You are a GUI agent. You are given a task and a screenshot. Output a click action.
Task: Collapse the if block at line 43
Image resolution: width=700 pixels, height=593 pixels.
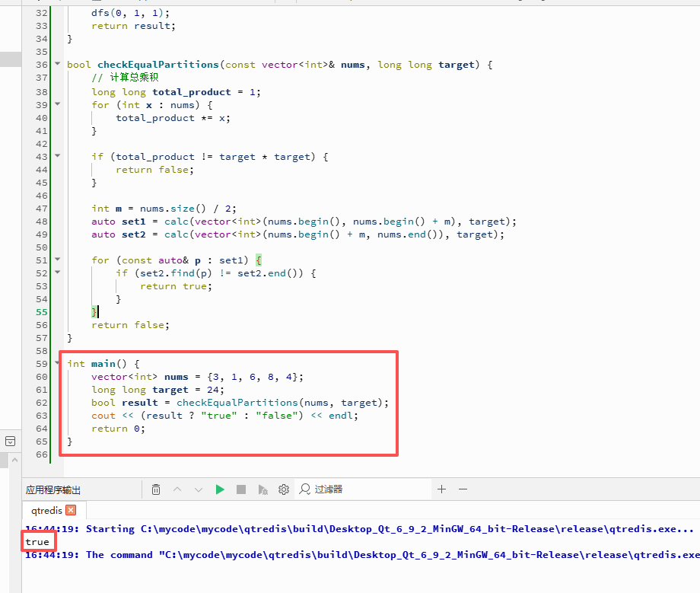(x=58, y=156)
